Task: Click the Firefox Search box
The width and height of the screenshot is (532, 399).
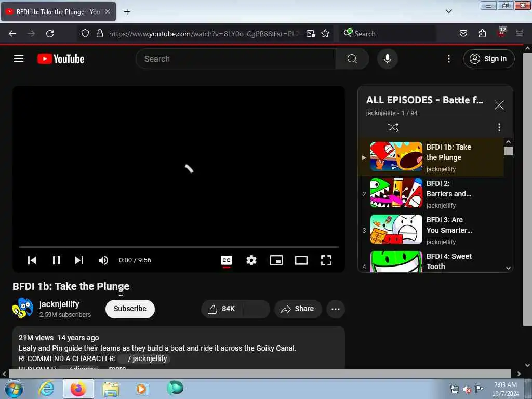Action: click(x=388, y=34)
